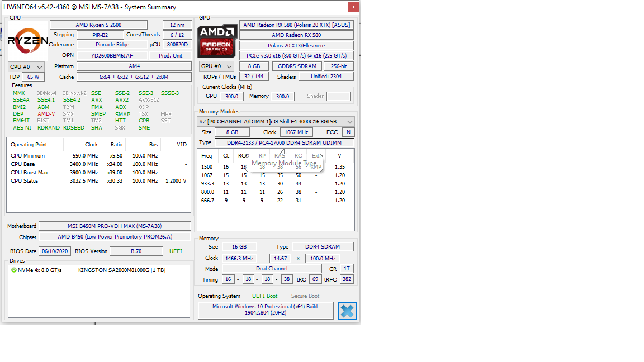The height and width of the screenshot is (362, 644).
Task: Select the 666.7 frequency timing row
Action: pos(275,201)
